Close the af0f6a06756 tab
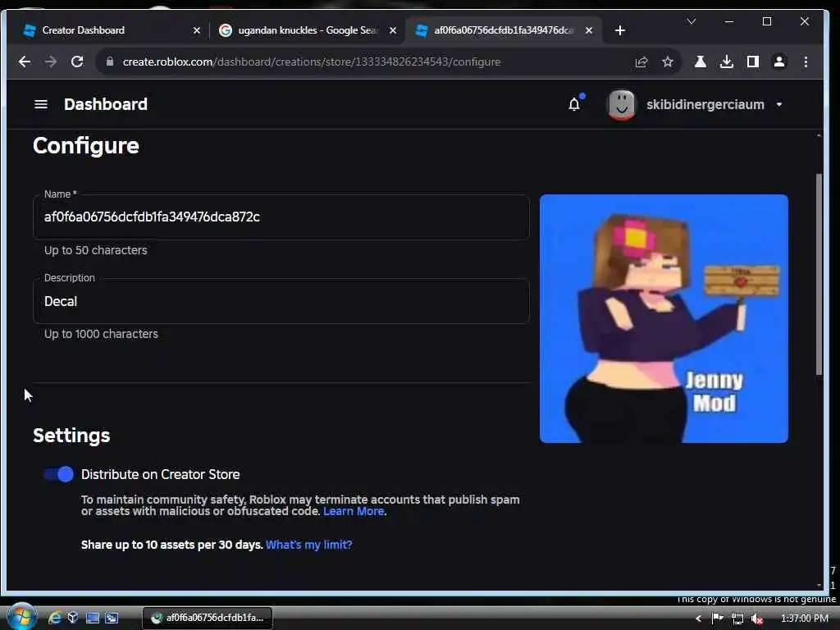 pos(589,30)
